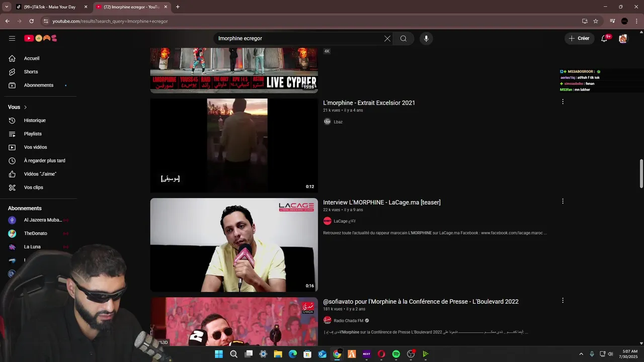Open the Chrome three-dot menu
This screenshot has height=362, width=644.
coord(636,21)
